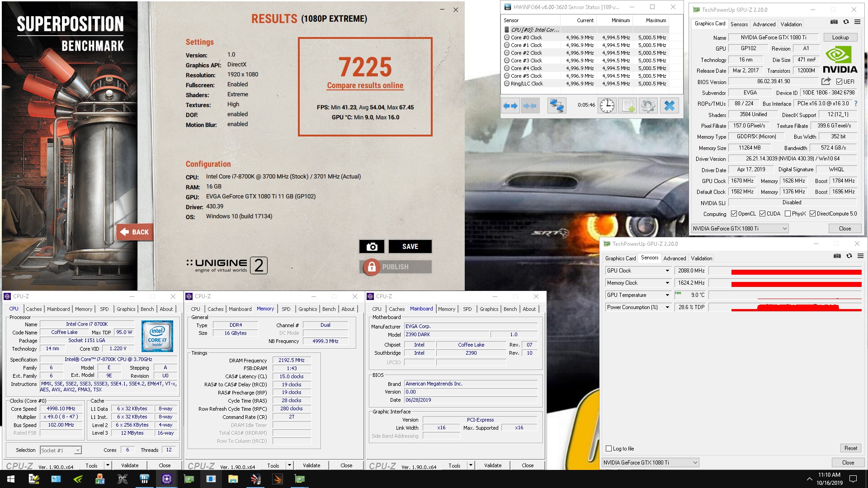
Task: Click refresh icon in top GPU-Z window
Action: pyautogui.click(x=846, y=22)
